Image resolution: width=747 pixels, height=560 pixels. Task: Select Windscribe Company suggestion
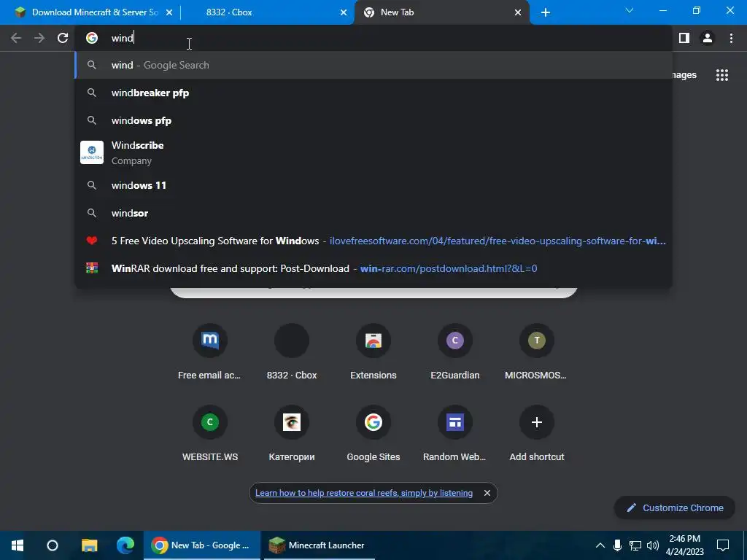[373, 153]
